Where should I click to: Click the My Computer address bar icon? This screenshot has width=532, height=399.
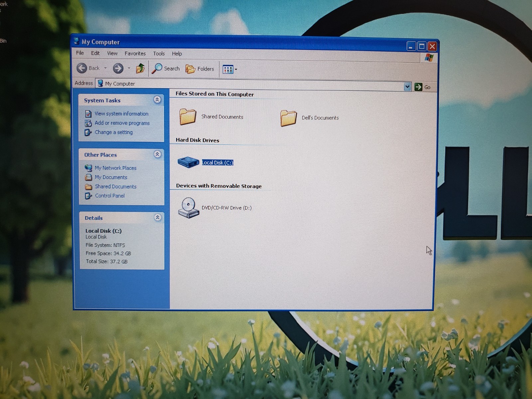point(100,83)
